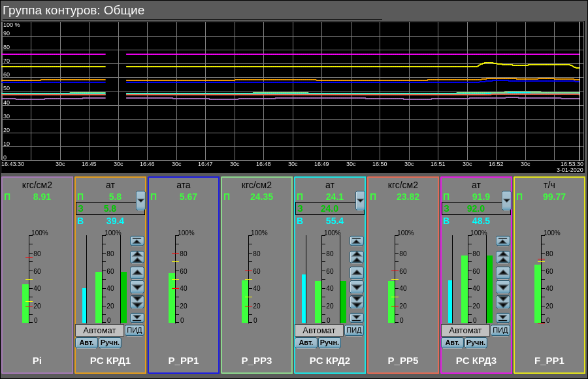Switch РС КРД1 to Ручн. manual mode

pyautogui.click(x=110, y=343)
